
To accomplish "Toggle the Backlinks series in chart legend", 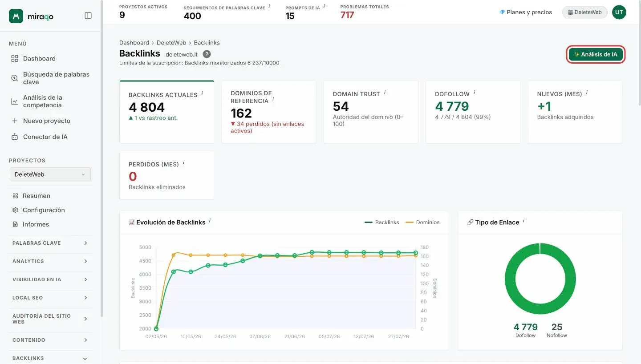I will click(x=381, y=222).
